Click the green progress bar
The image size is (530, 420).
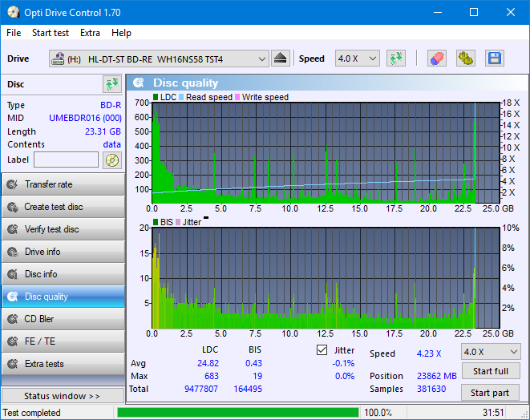(237, 413)
